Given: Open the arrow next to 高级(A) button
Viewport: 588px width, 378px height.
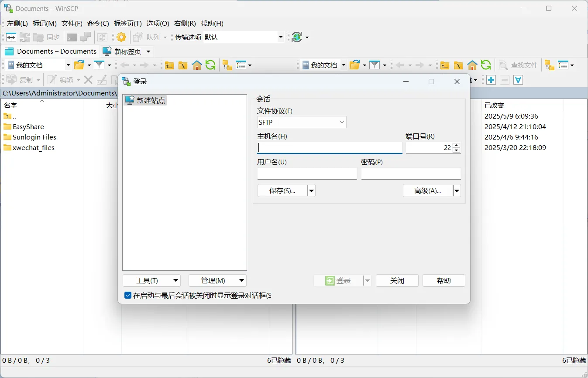Looking at the screenshot, I should coord(457,191).
